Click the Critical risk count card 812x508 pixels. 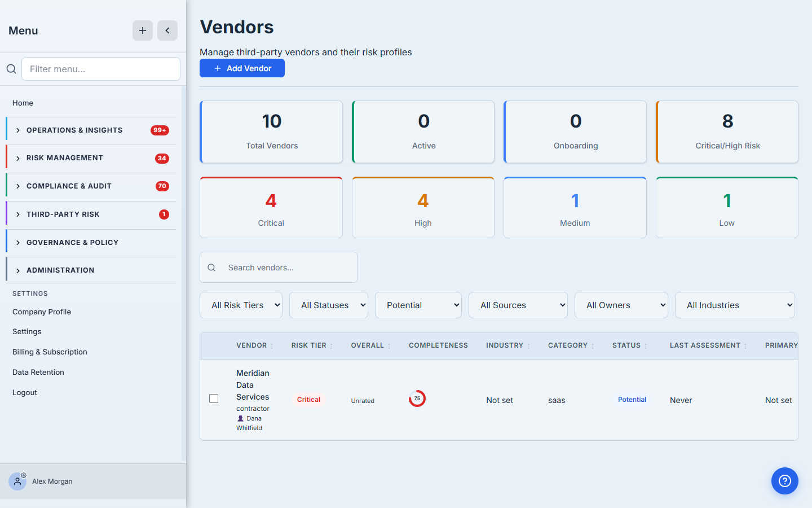click(271, 207)
